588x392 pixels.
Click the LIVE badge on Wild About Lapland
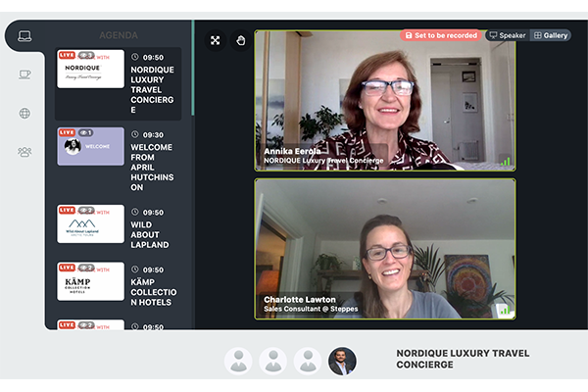(x=67, y=210)
